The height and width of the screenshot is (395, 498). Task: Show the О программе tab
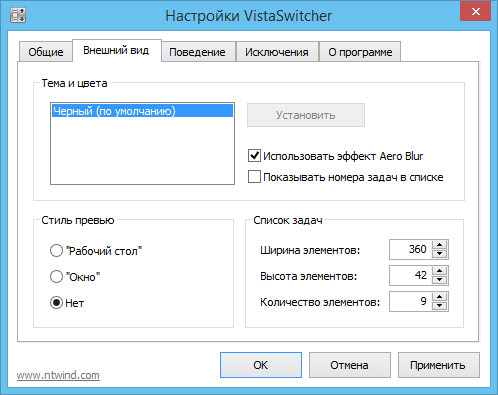pos(360,52)
